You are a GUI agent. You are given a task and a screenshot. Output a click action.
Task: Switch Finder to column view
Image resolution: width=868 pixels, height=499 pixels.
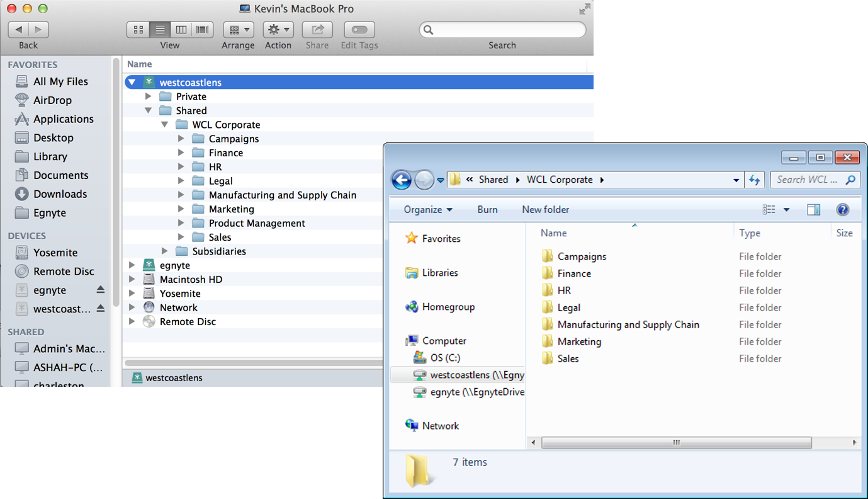click(x=181, y=29)
